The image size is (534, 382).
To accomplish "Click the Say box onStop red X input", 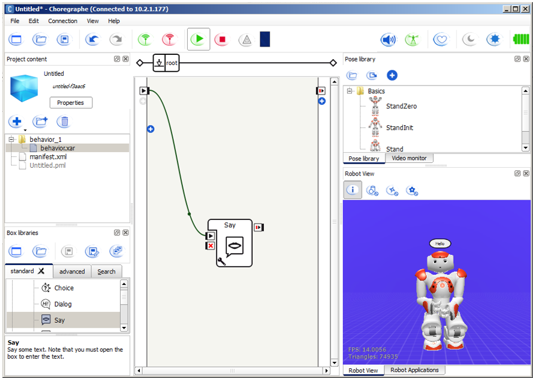I will [210, 245].
